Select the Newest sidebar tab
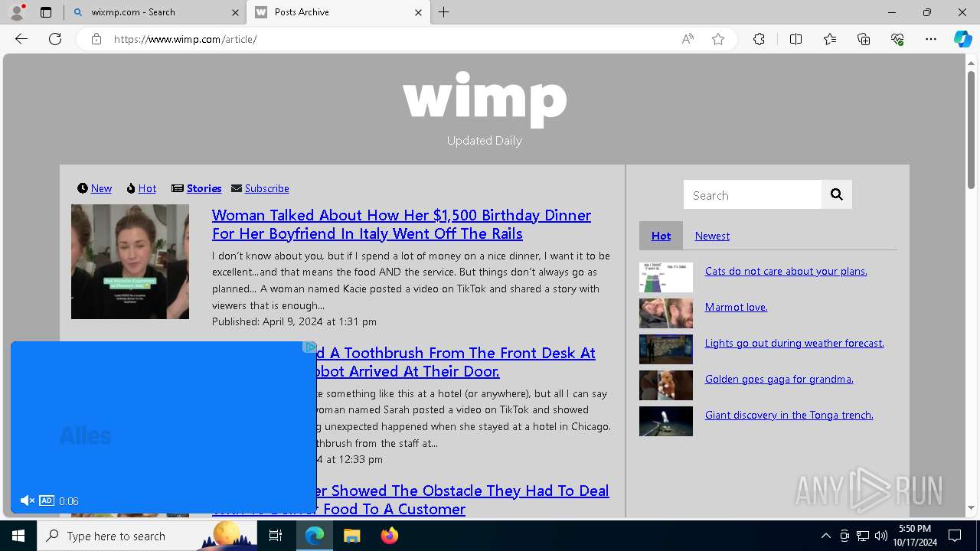Image resolution: width=980 pixels, height=551 pixels. coord(712,236)
